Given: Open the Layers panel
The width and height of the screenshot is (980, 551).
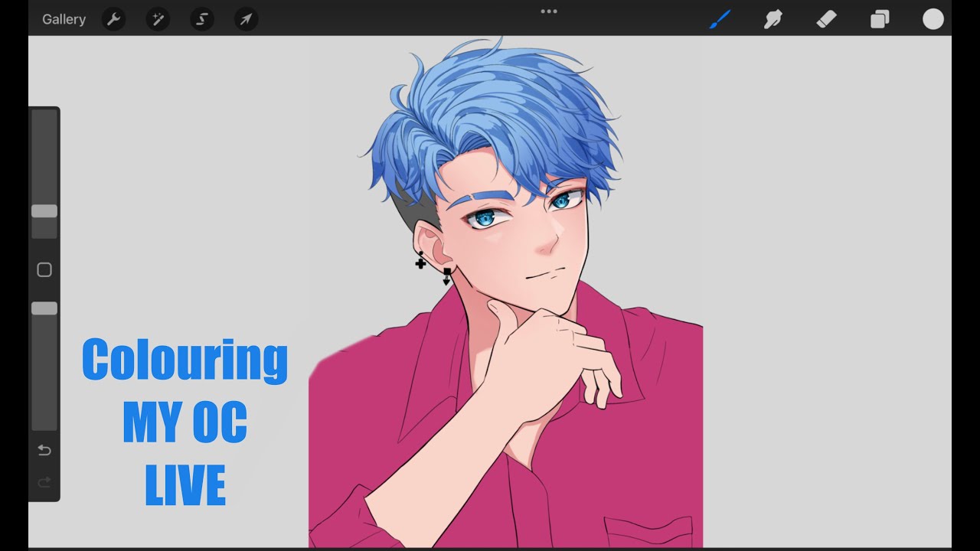Looking at the screenshot, I should click(880, 19).
